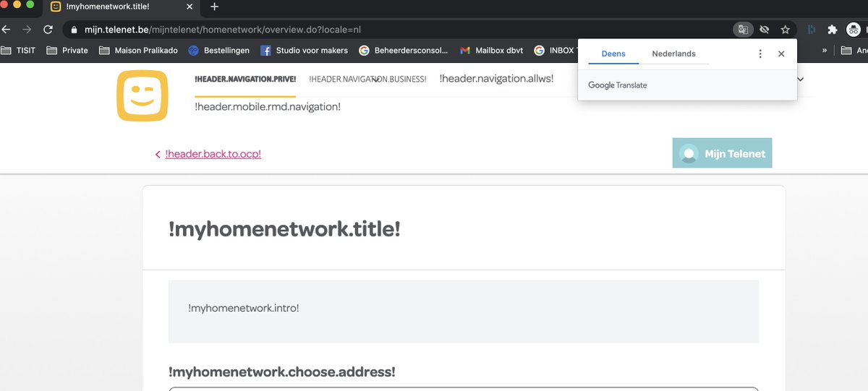Open the TISIT bookmarks folder
The height and width of the screenshot is (391, 868).
click(20, 51)
